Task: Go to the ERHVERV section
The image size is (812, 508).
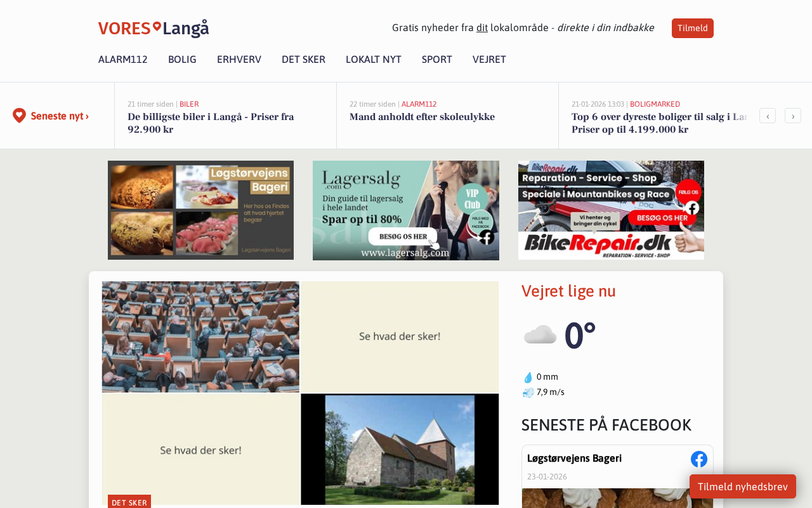Action: (x=239, y=60)
